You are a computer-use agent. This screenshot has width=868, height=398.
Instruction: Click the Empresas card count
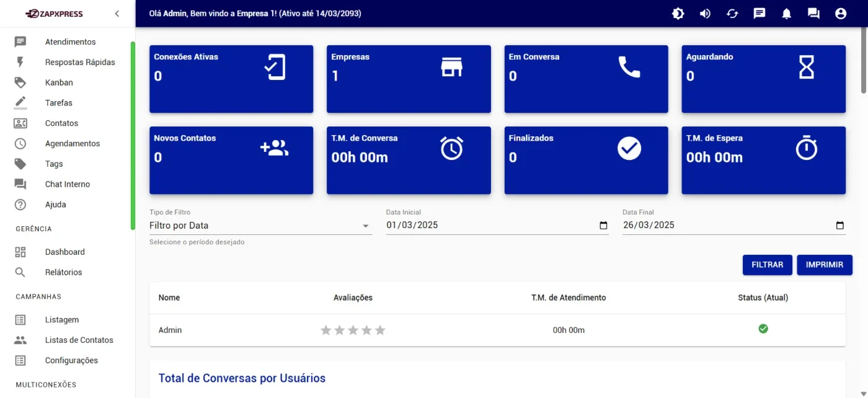pyautogui.click(x=335, y=76)
